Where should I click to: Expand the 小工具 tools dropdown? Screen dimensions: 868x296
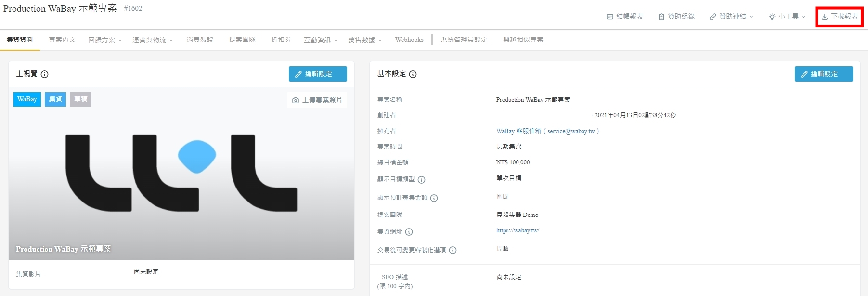coord(787,17)
